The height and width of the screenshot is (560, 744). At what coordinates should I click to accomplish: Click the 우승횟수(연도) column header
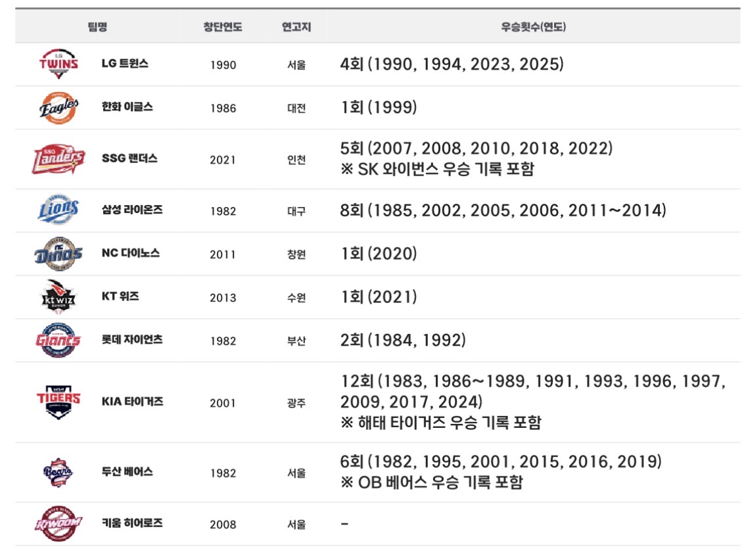pos(533,26)
